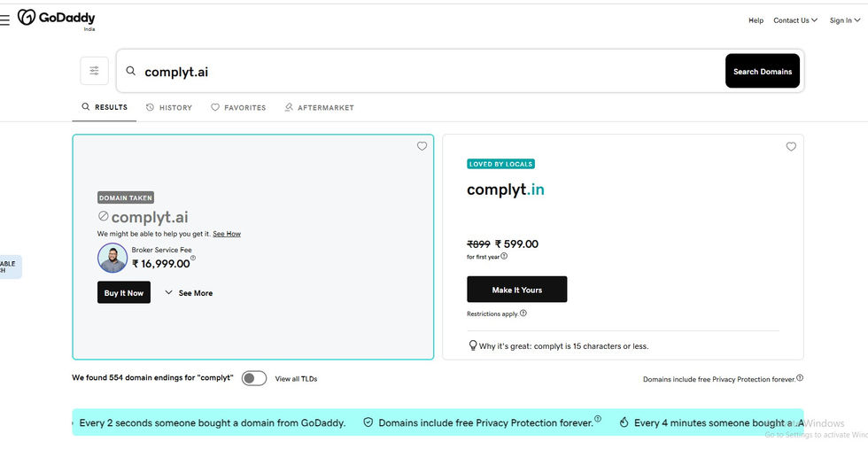Click shield icon in the teal banner
The image size is (868, 449).
point(368,422)
